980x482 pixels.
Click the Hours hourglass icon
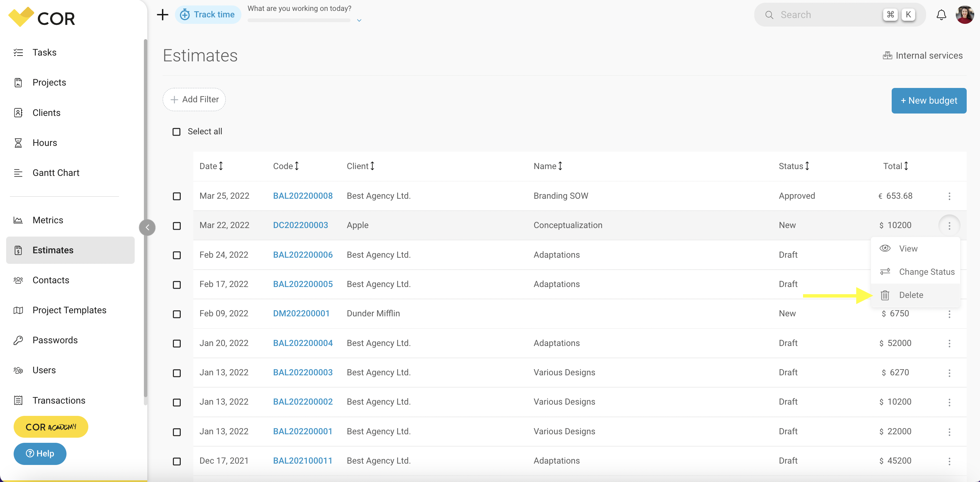tap(18, 143)
